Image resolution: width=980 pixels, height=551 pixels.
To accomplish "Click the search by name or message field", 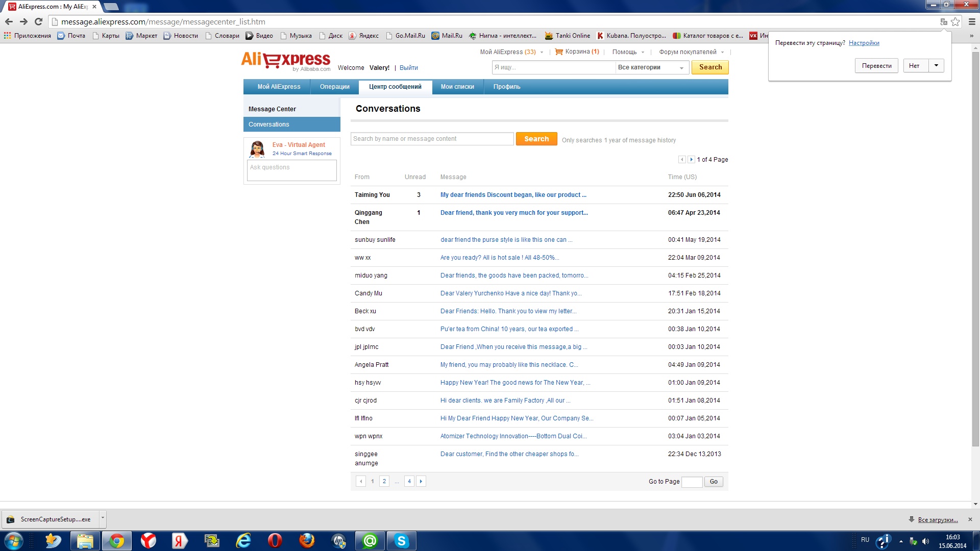I will pos(432,139).
